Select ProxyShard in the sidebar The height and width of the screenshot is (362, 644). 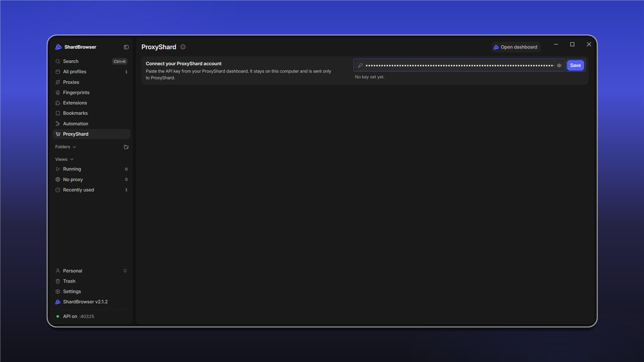91,134
